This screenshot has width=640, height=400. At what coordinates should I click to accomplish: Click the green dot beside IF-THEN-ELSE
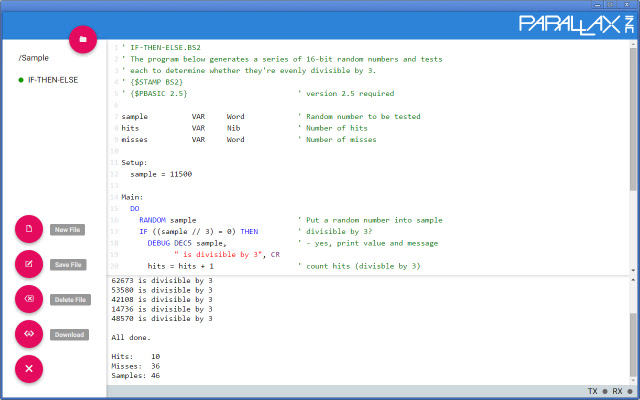tap(20, 79)
